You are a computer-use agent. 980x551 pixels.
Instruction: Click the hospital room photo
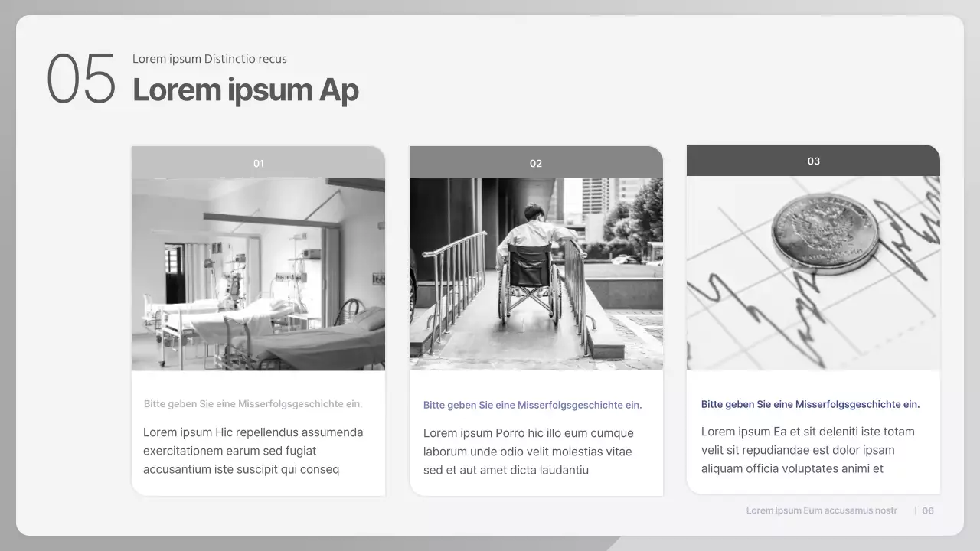(258, 274)
